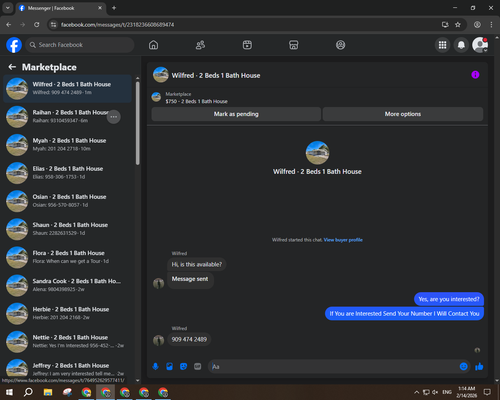Show hidden system tray icons
Screen dimensions: 500x400
[416, 392]
